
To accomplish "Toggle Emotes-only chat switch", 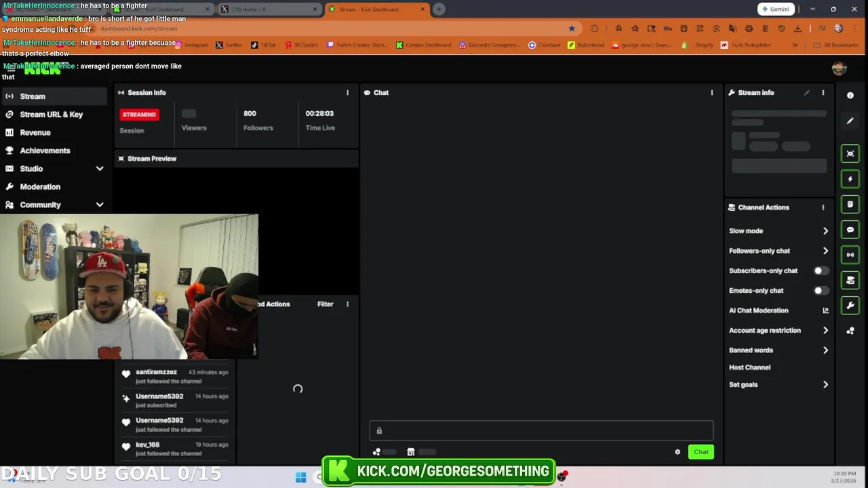I will [x=821, y=291].
